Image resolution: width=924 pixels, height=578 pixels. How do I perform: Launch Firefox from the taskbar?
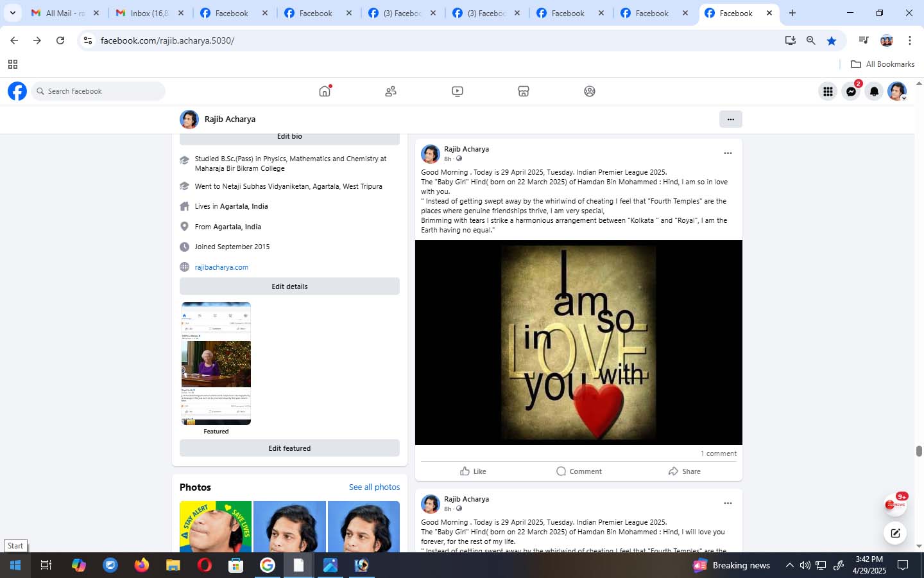click(141, 565)
